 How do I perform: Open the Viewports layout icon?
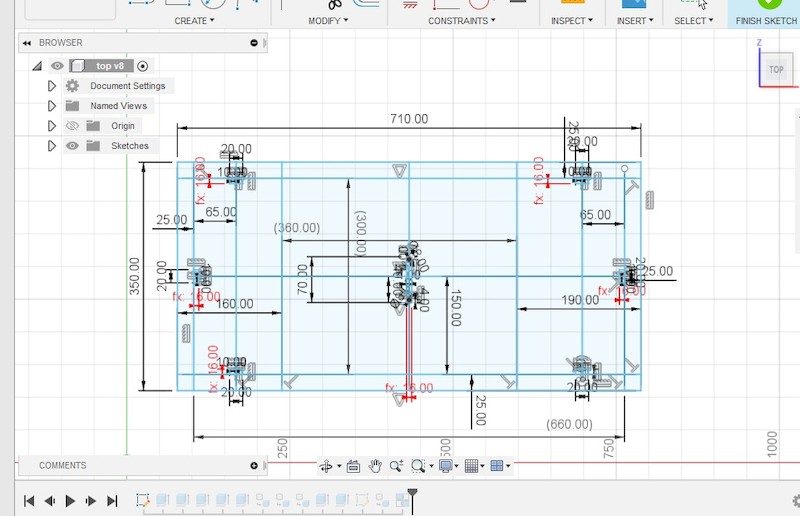(x=496, y=465)
